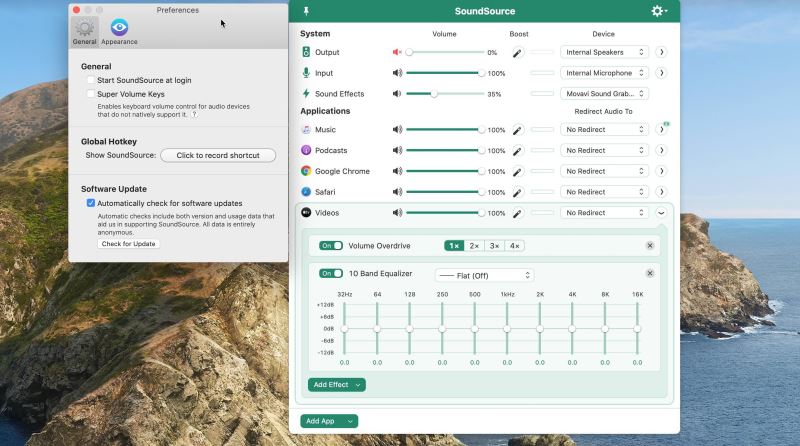The width and height of the screenshot is (800, 446).
Task: Expand the Safari row details arrow
Action: click(661, 192)
